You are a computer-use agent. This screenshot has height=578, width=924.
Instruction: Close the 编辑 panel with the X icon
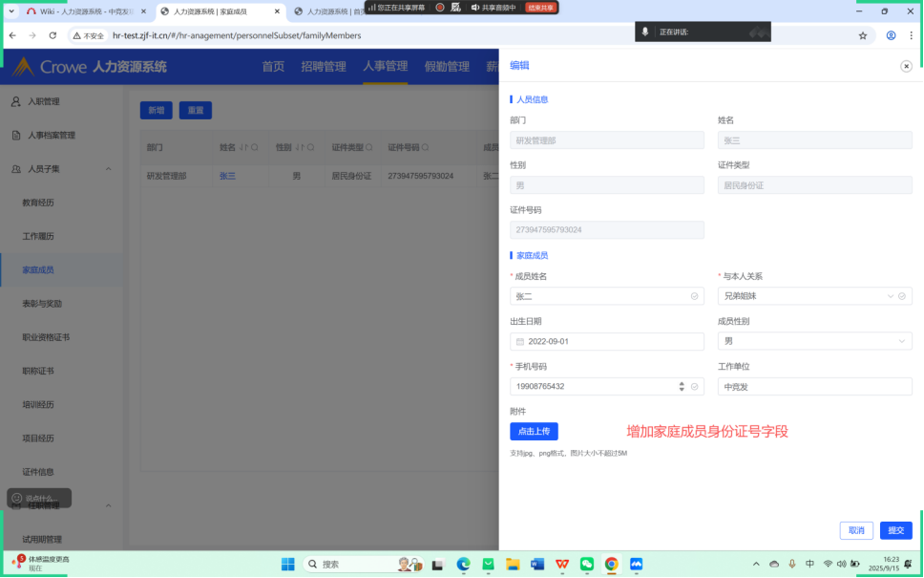(906, 66)
